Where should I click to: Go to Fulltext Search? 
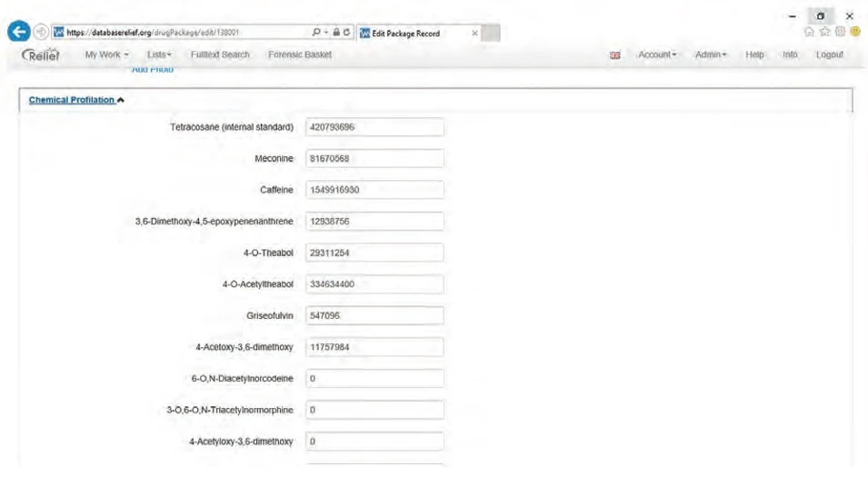tap(220, 55)
